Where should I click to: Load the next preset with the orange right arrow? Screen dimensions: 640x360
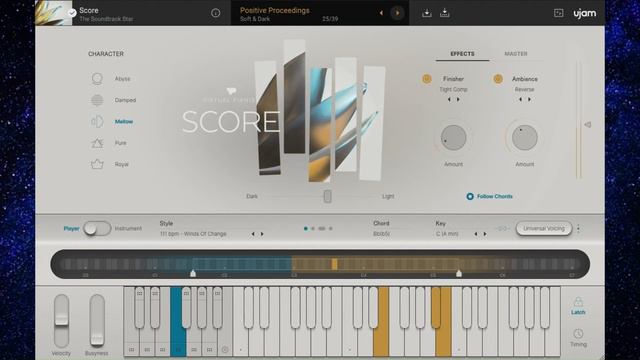397,13
